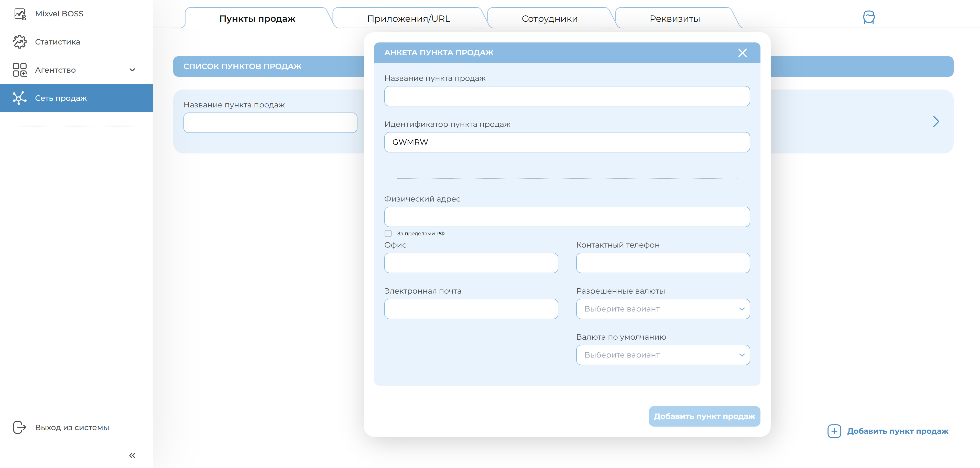980x468 pixels.
Task: Click the Идентификатор пункта продаж field
Action: (567, 142)
